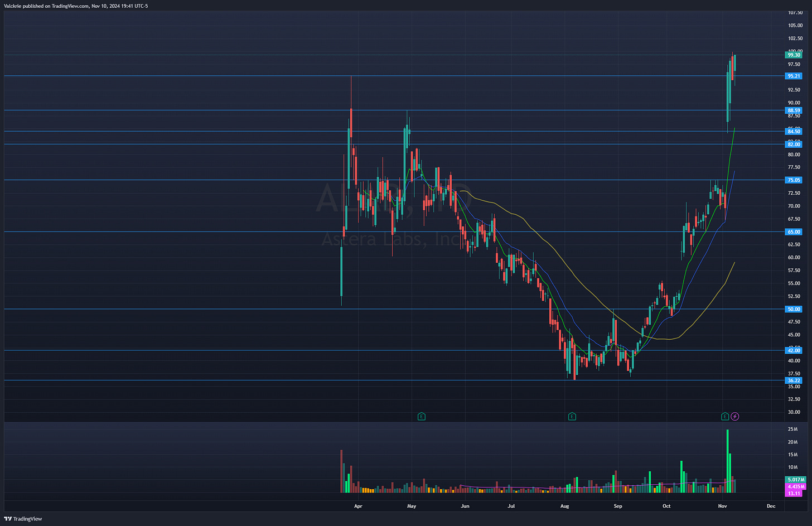This screenshot has width=812, height=526.
Task: Click the 55.00 price scale value
Action: click(x=794, y=283)
